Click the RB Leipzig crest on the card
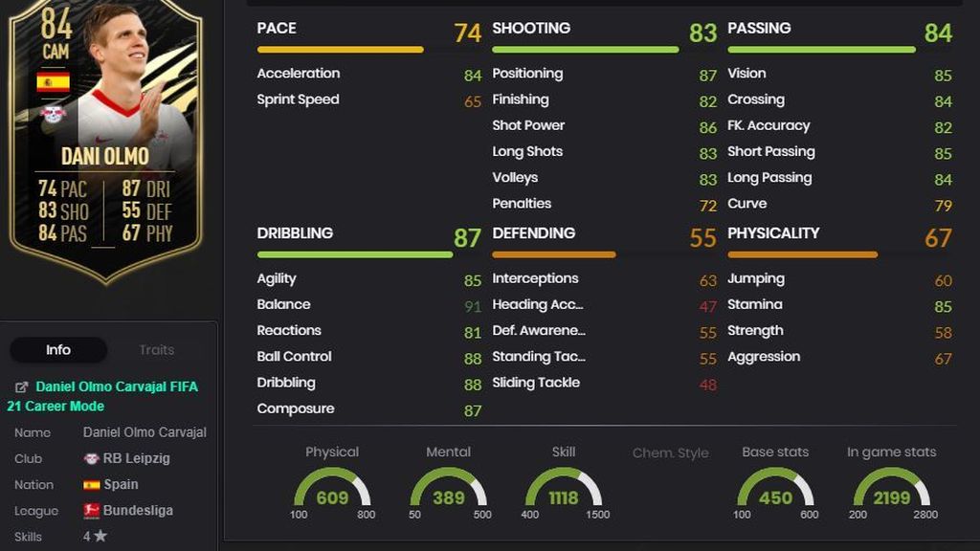Screen dimensions: 980x551 (x=54, y=115)
